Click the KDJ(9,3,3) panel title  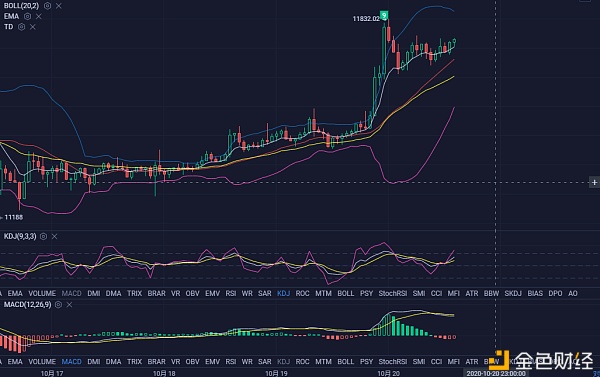coord(20,236)
